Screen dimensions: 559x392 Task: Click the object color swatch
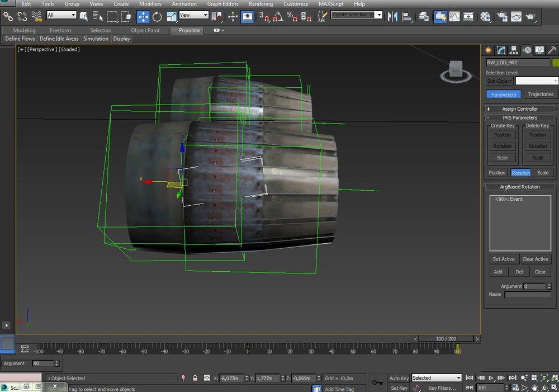point(555,63)
